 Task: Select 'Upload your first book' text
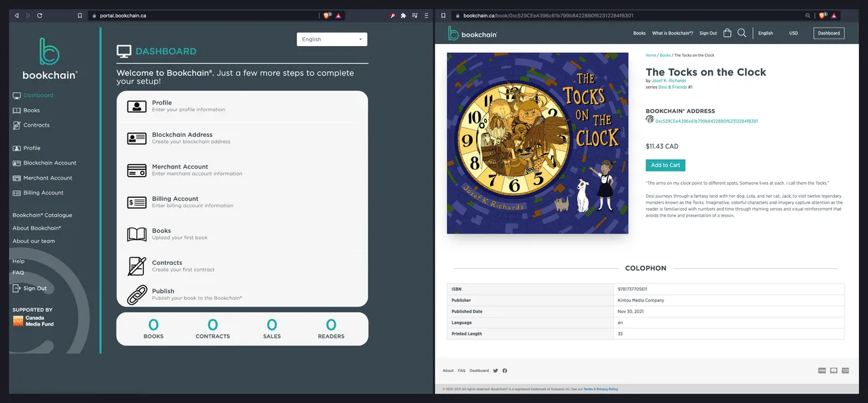tap(180, 238)
